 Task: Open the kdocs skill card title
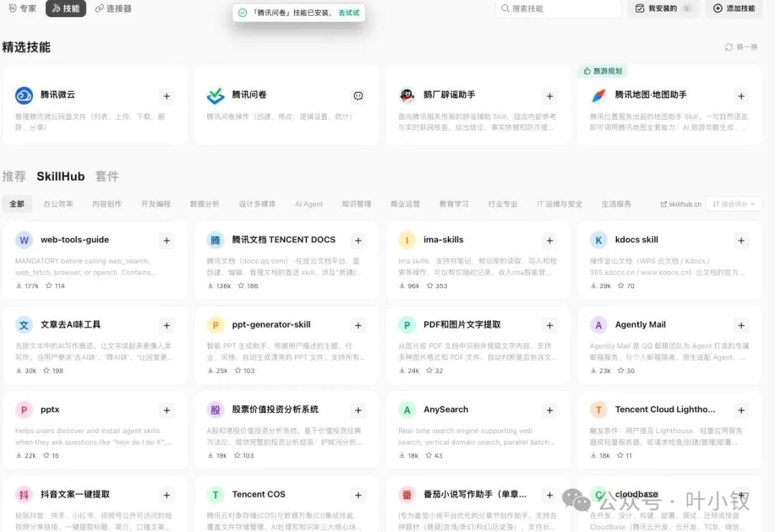point(636,239)
